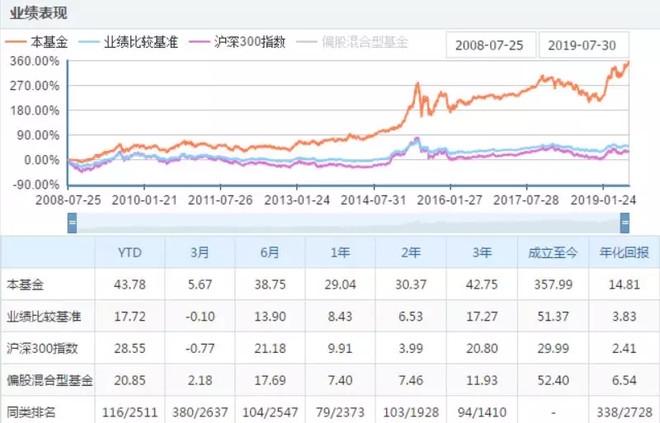Click the fund 3-year value 42.75
Viewport: 660px width, 423px height.
482,285
